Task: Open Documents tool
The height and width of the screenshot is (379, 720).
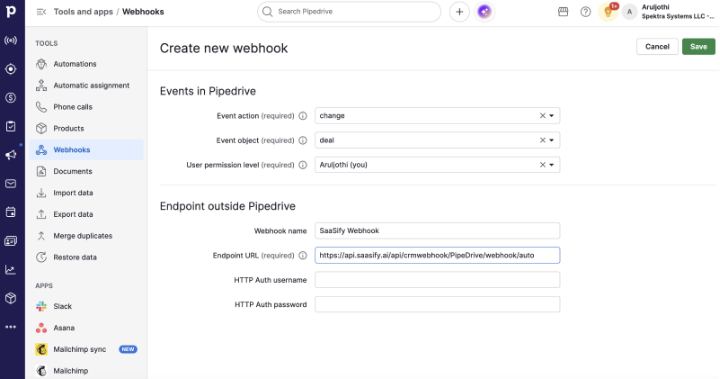Action: pyautogui.click(x=86, y=171)
